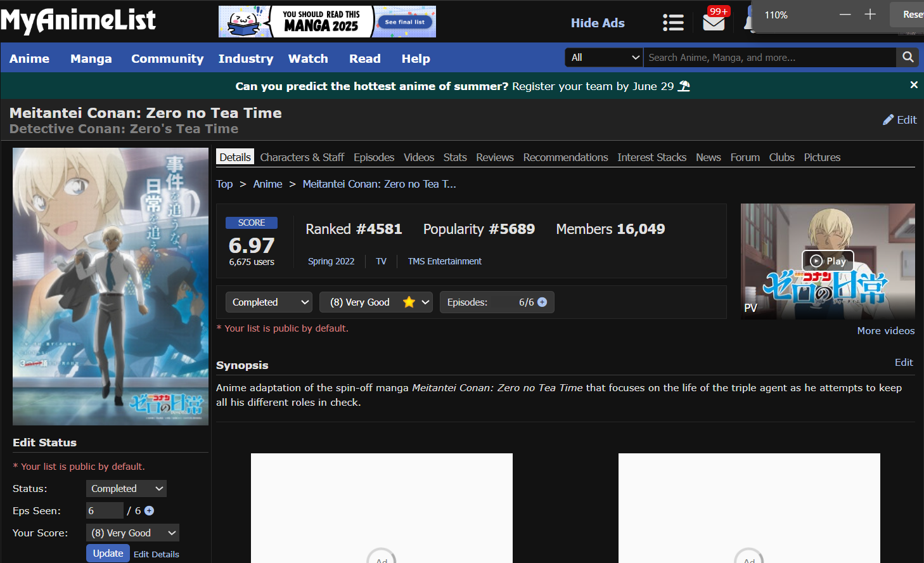924x563 pixels.
Task: Click the Edit pencil link beside title
Action: [900, 120]
